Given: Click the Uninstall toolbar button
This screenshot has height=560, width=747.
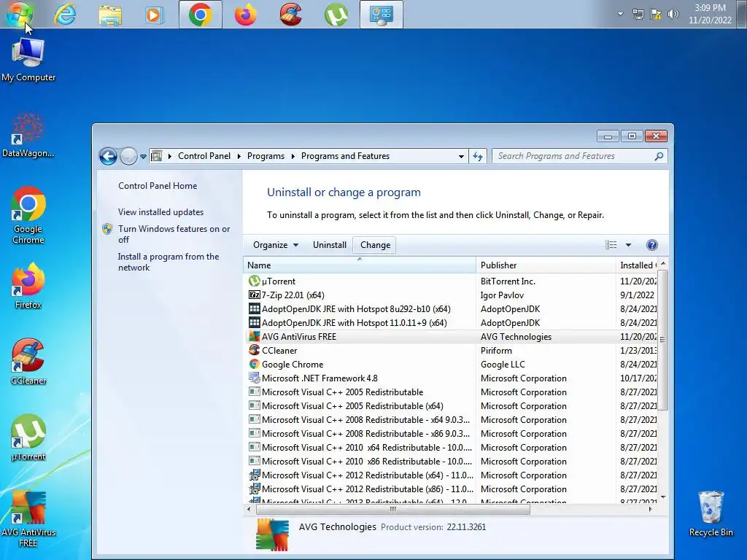Looking at the screenshot, I should point(329,245).
